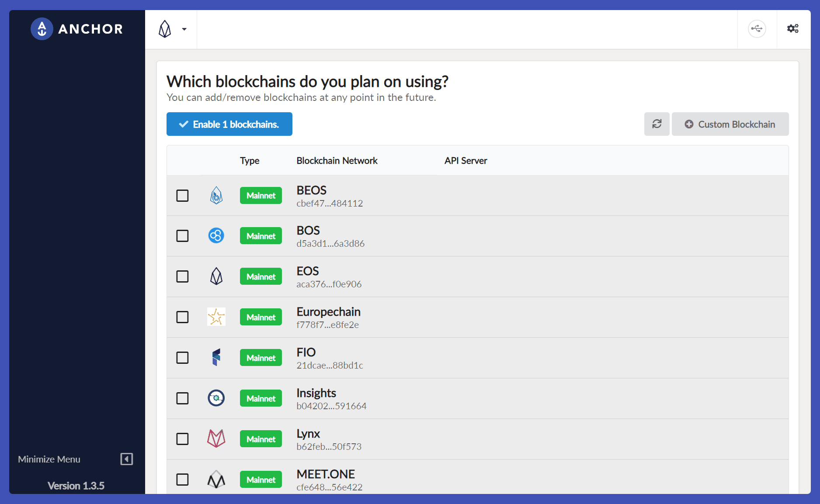
Task: Click the Mainnet badge in MEET.ONE row
Action: pos(261,480)
